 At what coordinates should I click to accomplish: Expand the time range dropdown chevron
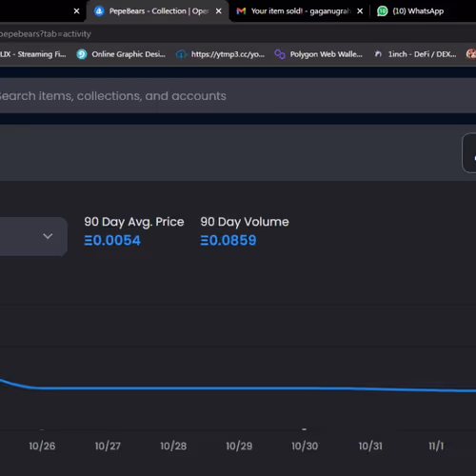[48, 236]
